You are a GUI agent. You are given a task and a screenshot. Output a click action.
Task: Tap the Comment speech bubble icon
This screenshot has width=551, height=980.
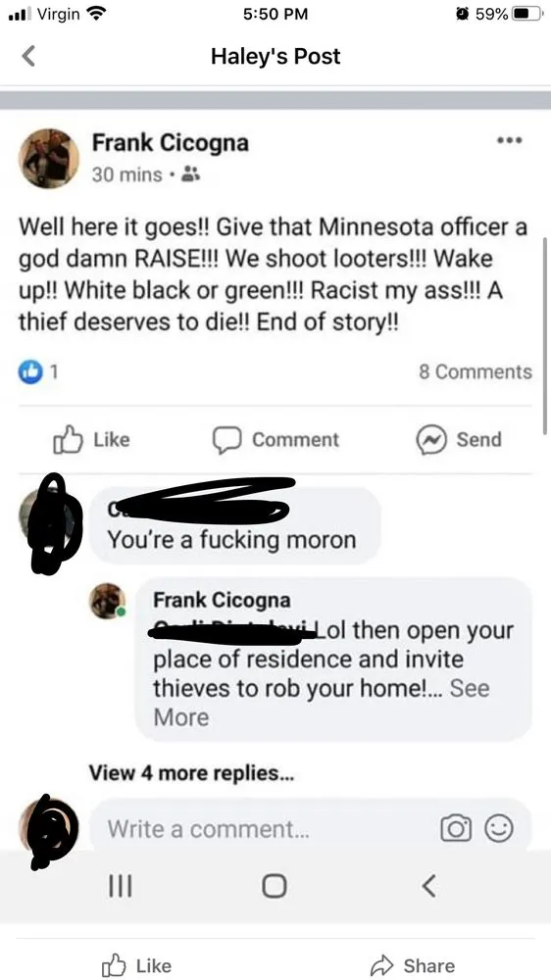pos(225,439)
